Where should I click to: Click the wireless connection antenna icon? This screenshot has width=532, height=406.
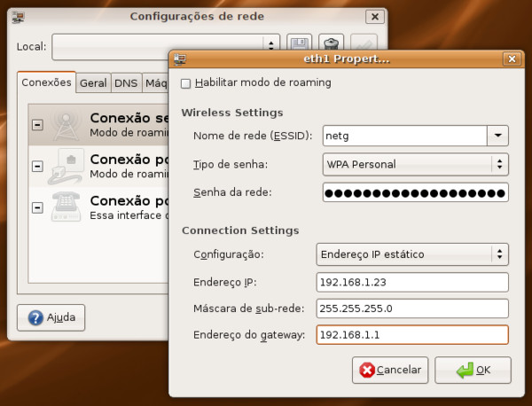pos(66,125)
